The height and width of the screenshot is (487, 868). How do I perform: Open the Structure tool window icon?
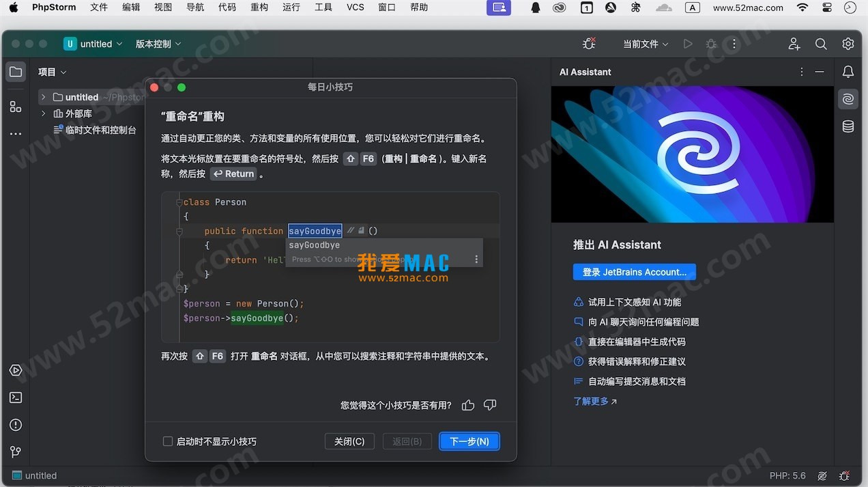pos(16,107)
